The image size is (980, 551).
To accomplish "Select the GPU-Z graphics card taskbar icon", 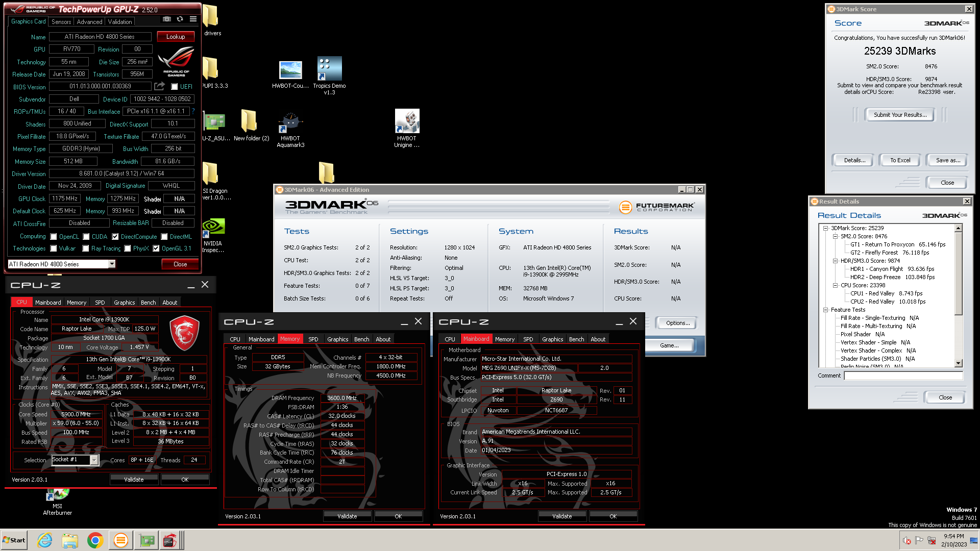I will 147,540.
